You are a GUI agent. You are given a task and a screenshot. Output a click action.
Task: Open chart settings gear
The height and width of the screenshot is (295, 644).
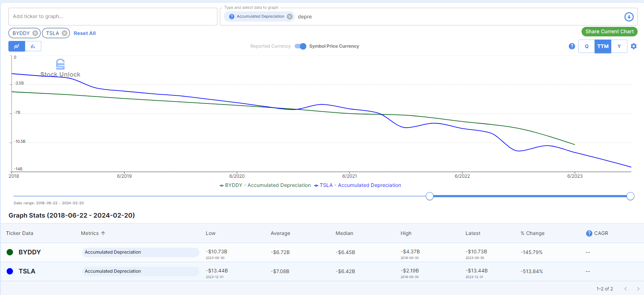coord(634,46)
